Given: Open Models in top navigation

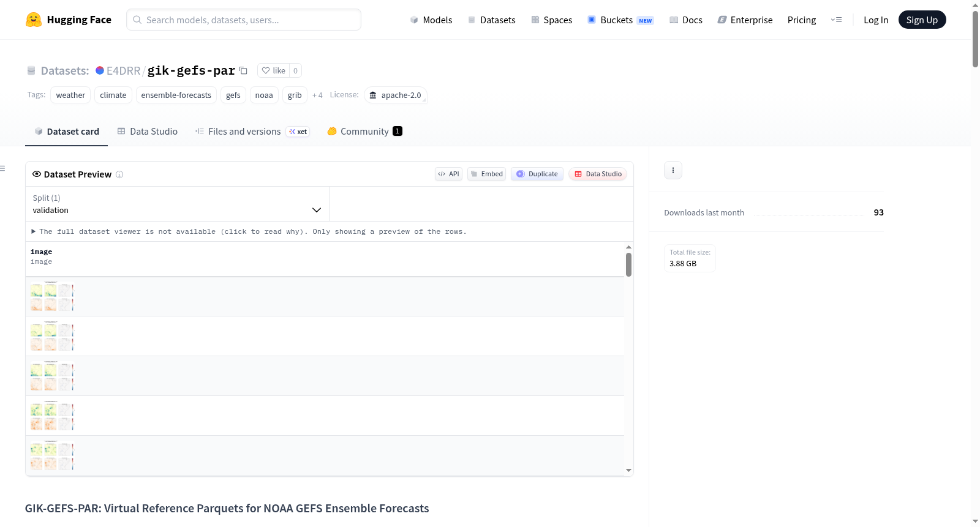Looking at the screenshot, I should point(431,20).
